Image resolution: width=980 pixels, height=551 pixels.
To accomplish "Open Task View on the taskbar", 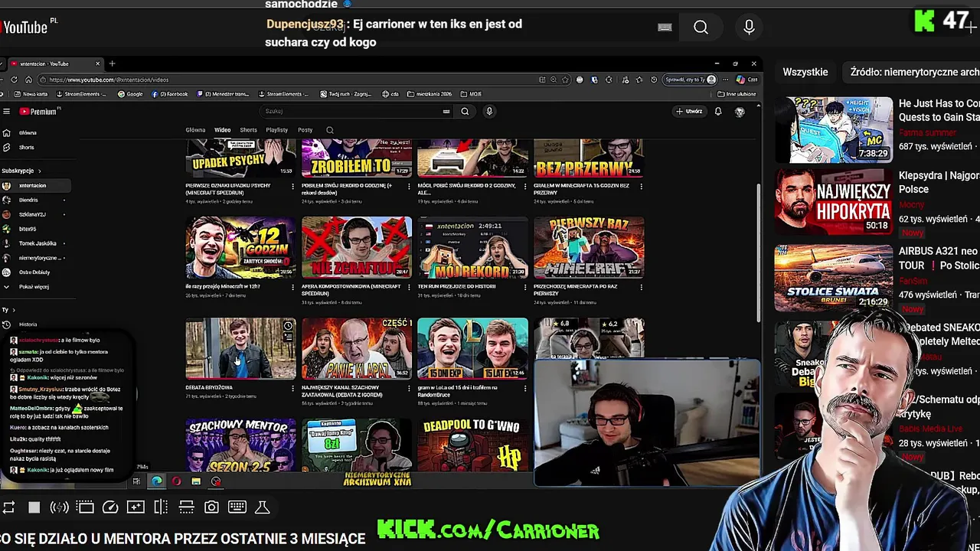I will click(136, 481).
